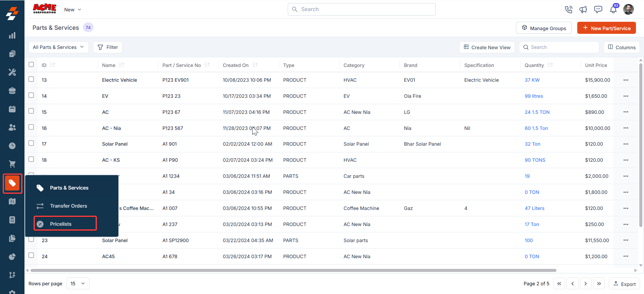Check the row for ID 16
The width and height of the screenshot is (644, 294).
point(31,127)
